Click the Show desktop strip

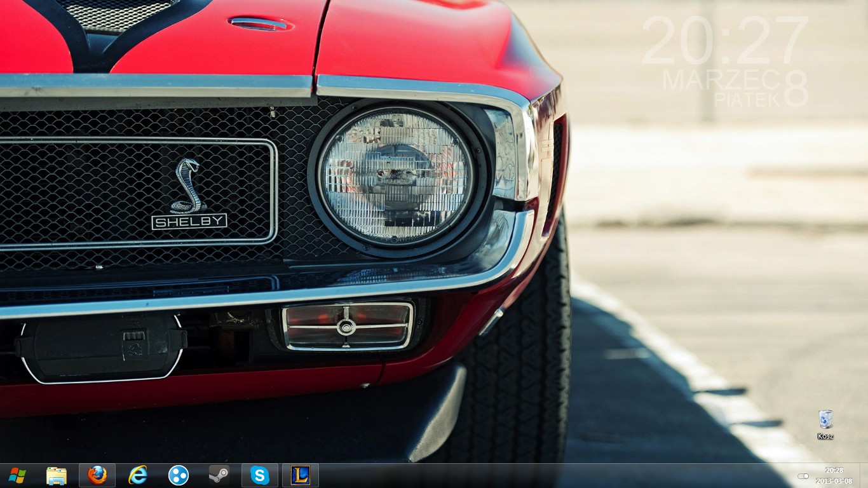[x=864, y=475]
